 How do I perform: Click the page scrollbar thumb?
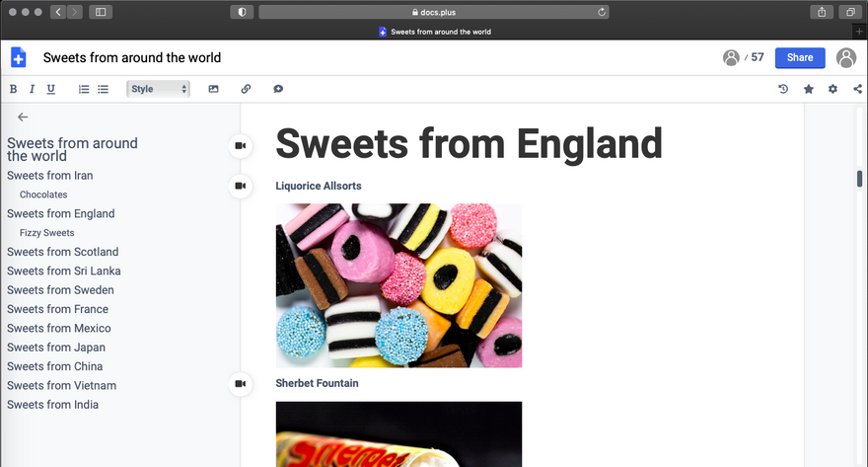coord(859,179)
